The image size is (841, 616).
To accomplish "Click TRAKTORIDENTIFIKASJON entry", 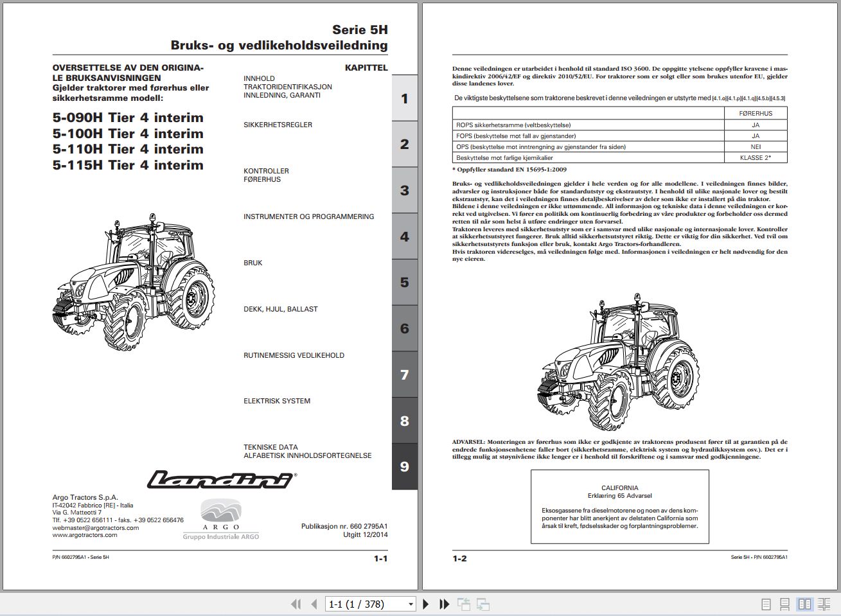I will click(x=288, y=87).
